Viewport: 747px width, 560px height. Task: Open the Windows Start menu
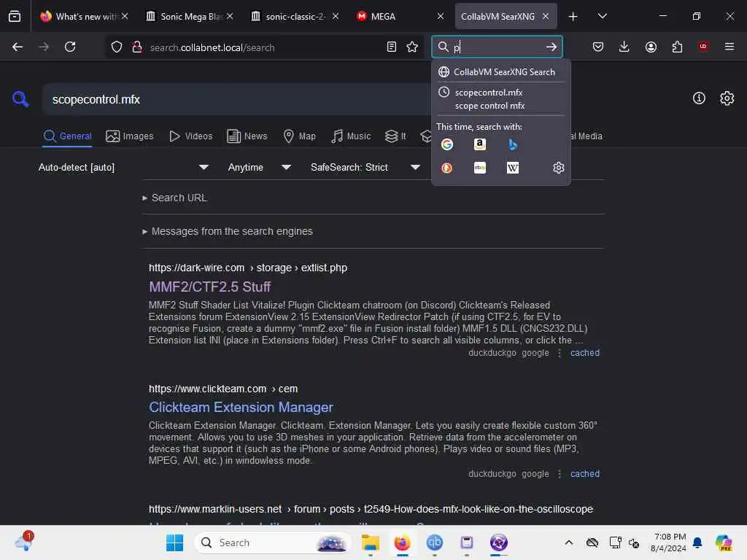174,542
